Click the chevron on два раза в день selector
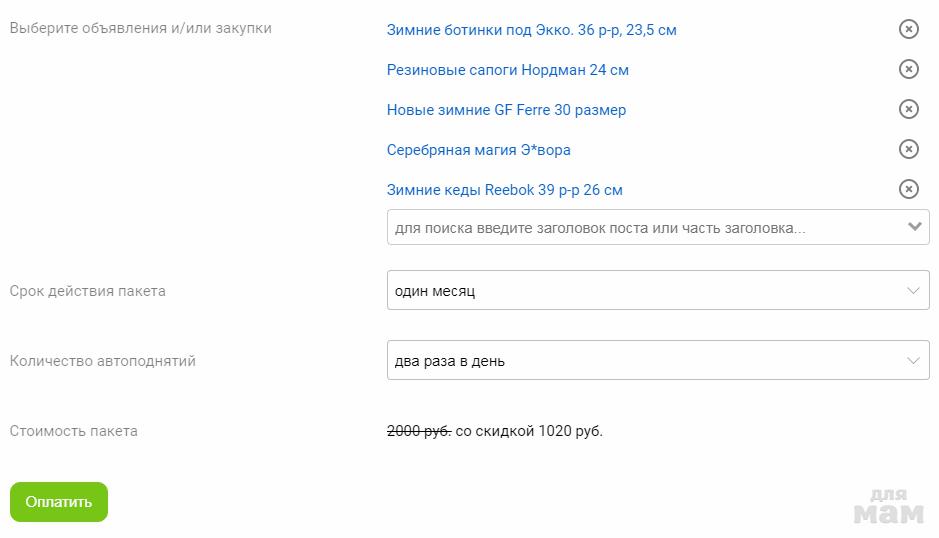939x538 pixels. [912, 361]
